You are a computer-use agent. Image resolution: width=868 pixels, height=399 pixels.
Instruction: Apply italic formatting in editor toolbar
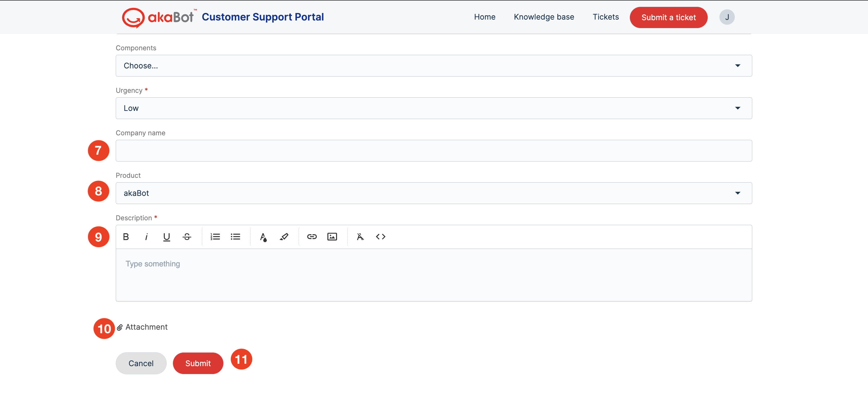(146, 237)
